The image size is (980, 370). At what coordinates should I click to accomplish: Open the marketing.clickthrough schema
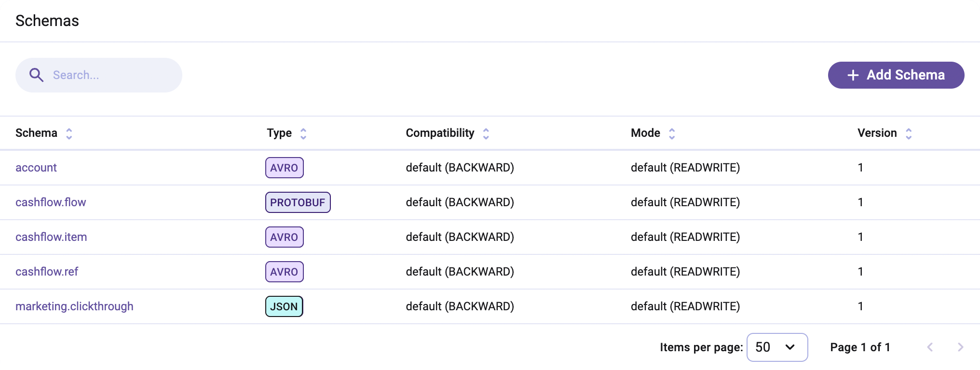(x=74, y=306)
